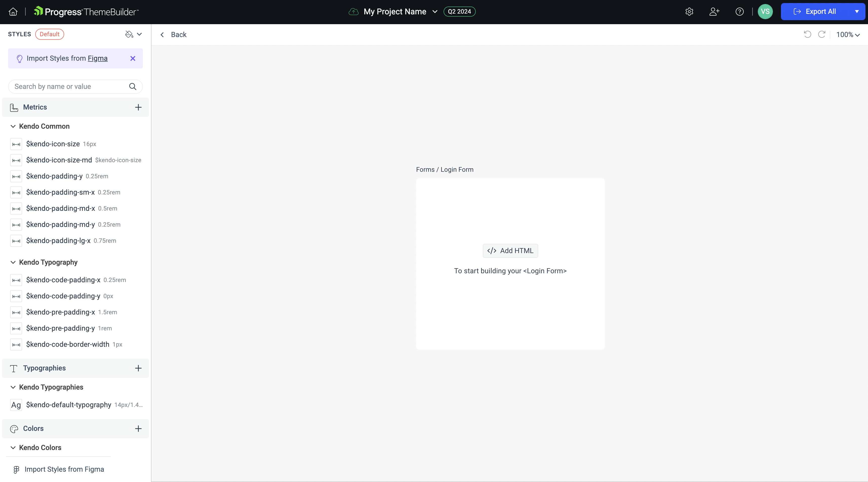
Task: Select the Colors section header
Action: coord(75,429)
